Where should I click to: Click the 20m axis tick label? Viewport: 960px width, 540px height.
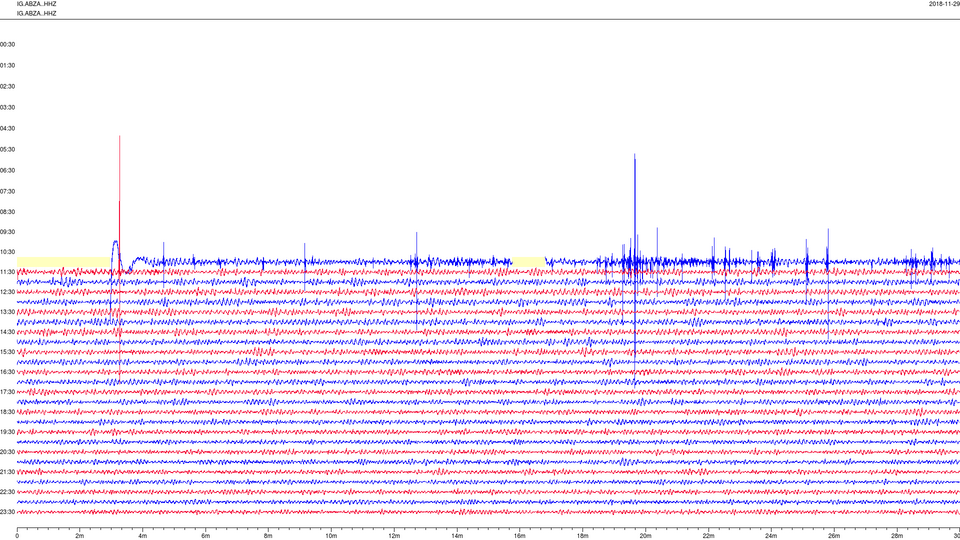point(645,536)
